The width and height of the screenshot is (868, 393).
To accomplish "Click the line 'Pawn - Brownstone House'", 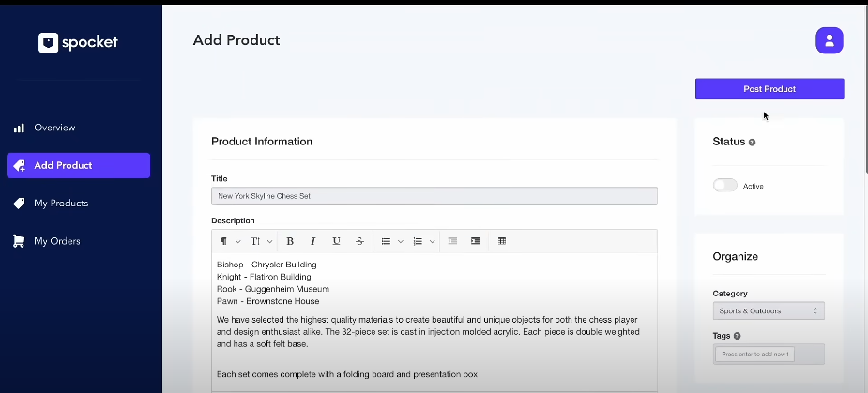I will click(268, 301).
